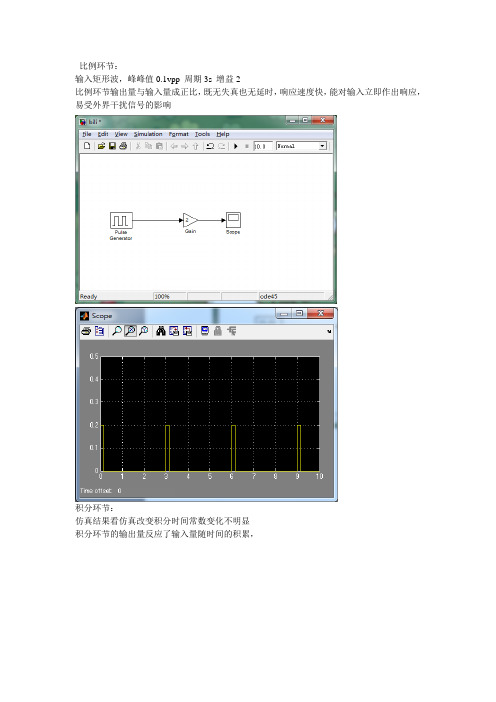The image size is (496, 702).
Task: Click the Scope print icon
Action: 86,331
